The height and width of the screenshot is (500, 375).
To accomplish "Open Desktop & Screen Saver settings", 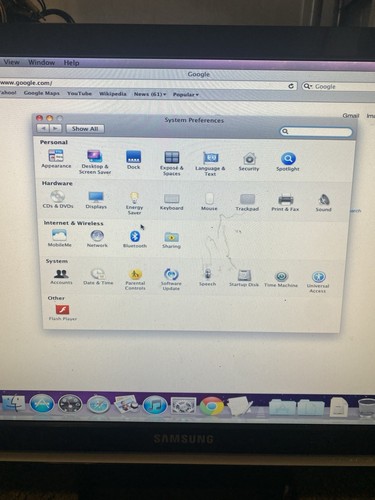I will (95, 162).
